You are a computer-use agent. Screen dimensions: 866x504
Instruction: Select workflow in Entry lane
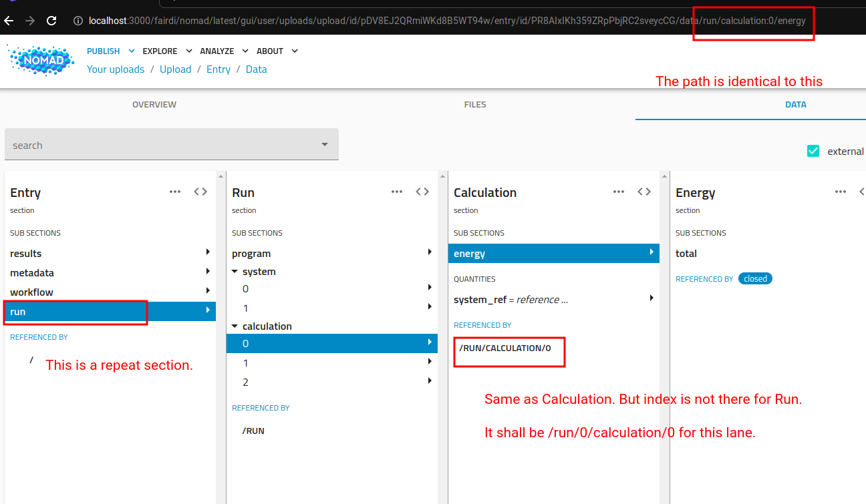[110, 292]
